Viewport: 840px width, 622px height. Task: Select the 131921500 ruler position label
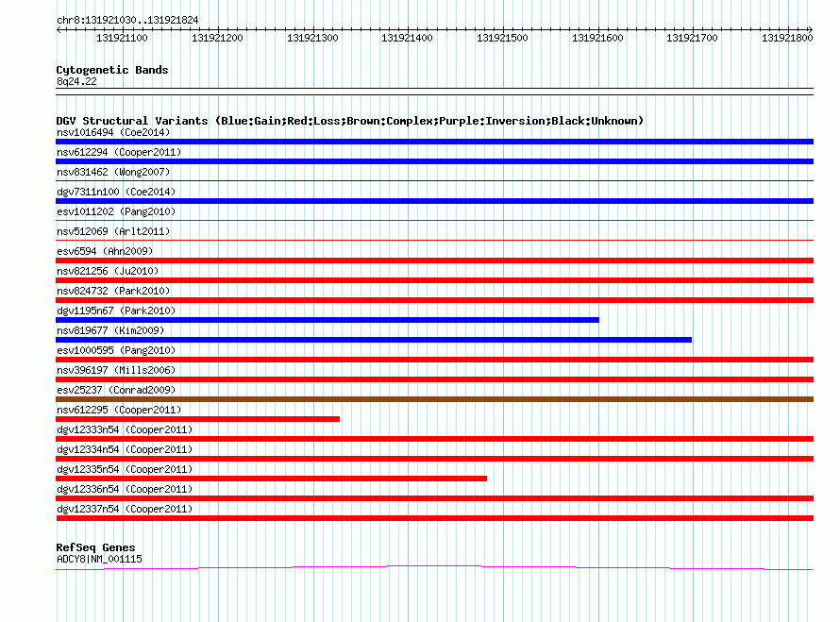502,38
